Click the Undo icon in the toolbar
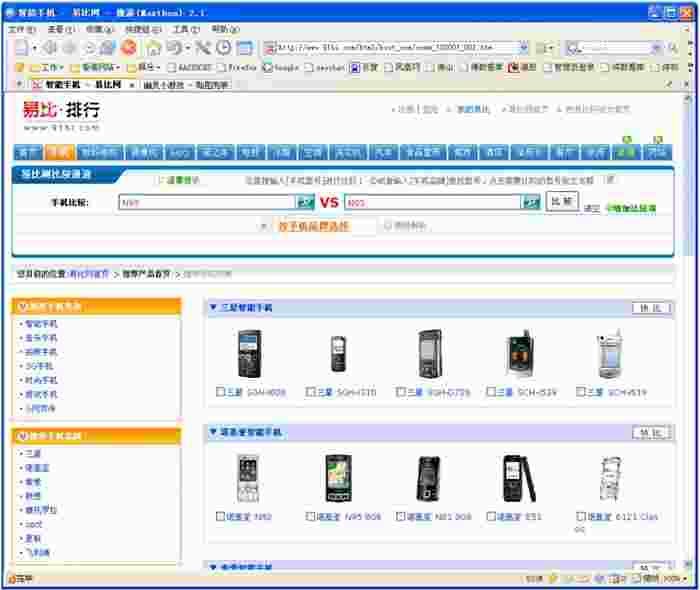The image size is (700, 590). click(175, 47)
